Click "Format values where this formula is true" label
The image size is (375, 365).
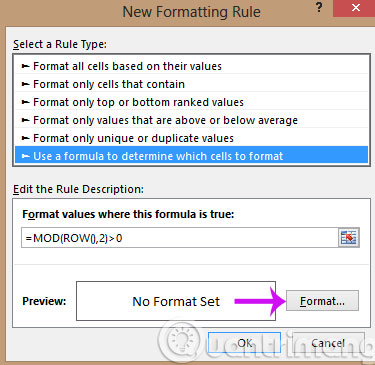[x=128, y=214]
